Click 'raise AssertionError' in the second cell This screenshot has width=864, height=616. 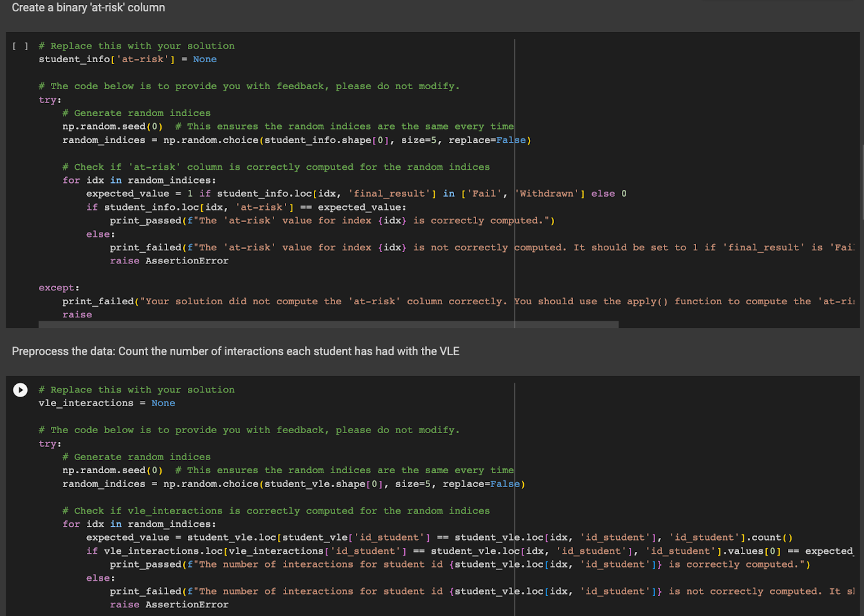click(x=169, y=605)
